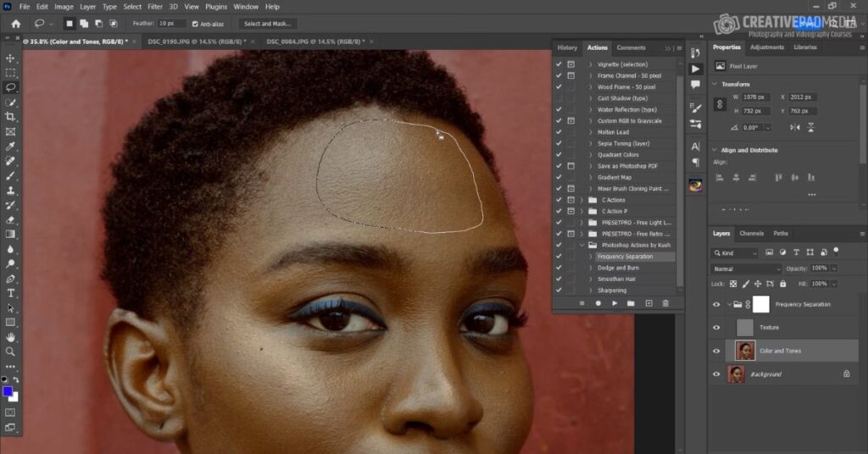Image resolution: width=868 pixels, height=454 pixels.
Task: Pick the Clone Stamp tool
Action: point(10,190)
